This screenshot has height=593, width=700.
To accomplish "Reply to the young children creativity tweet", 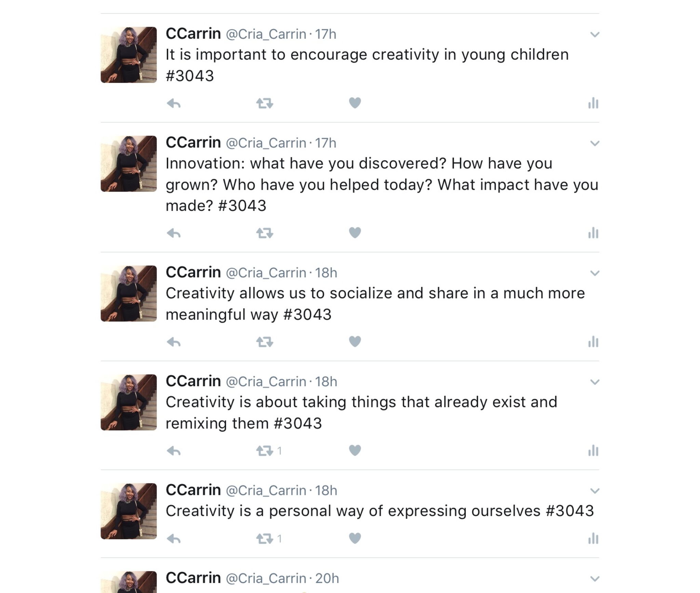I will 174,103.
